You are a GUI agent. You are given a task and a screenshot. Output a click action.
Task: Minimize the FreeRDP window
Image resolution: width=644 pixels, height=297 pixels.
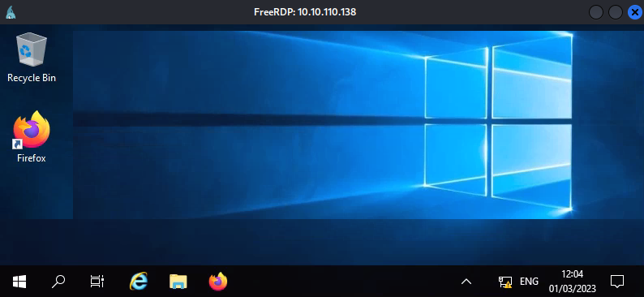point(596,12)
